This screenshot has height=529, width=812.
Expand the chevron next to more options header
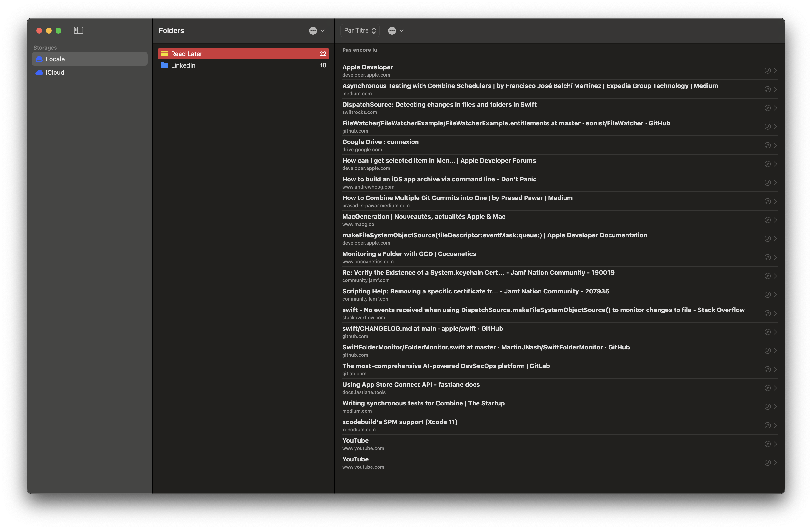[x=402, y=30]
